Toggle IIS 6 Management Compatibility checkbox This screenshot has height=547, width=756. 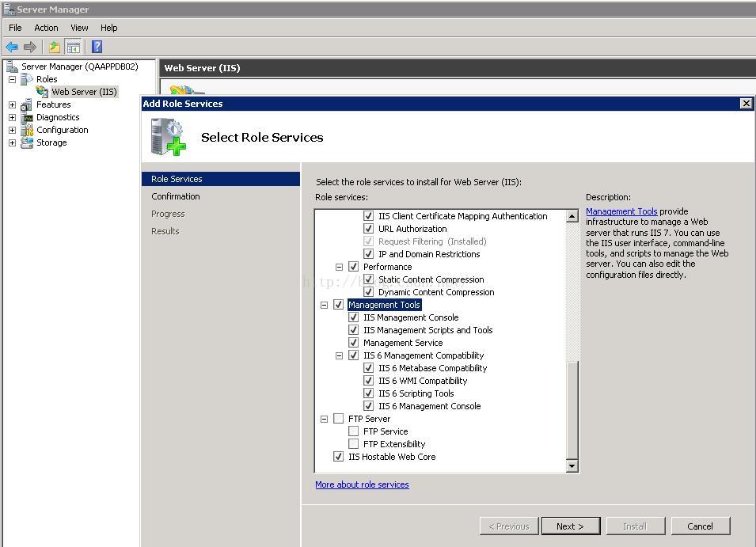click(353, 355)
